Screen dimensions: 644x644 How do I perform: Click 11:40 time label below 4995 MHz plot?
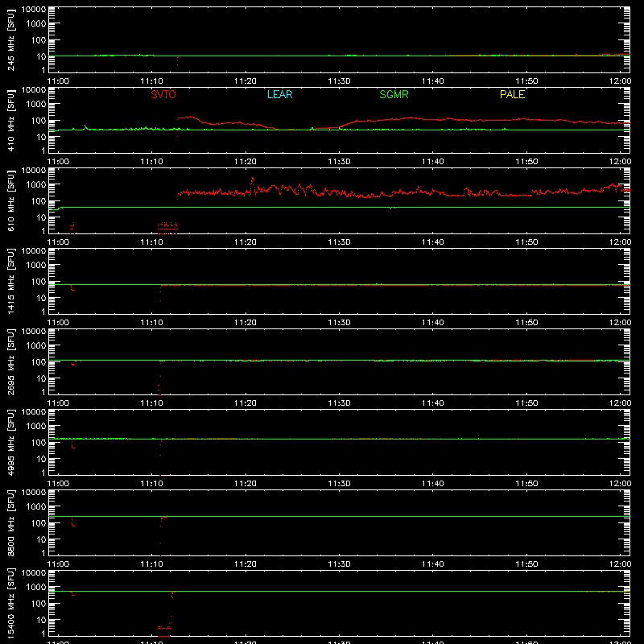coord(433,484)
